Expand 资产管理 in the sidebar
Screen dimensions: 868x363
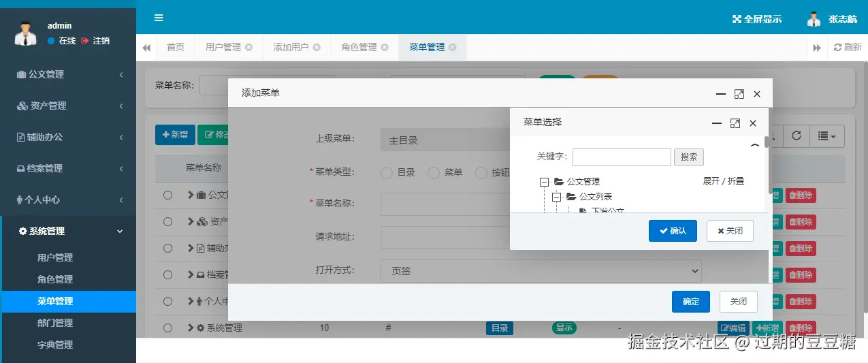click(x=68, y=106)
